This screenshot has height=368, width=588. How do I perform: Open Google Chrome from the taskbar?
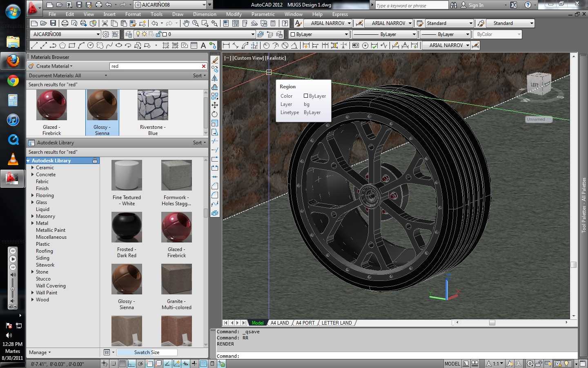click(13, 81)
